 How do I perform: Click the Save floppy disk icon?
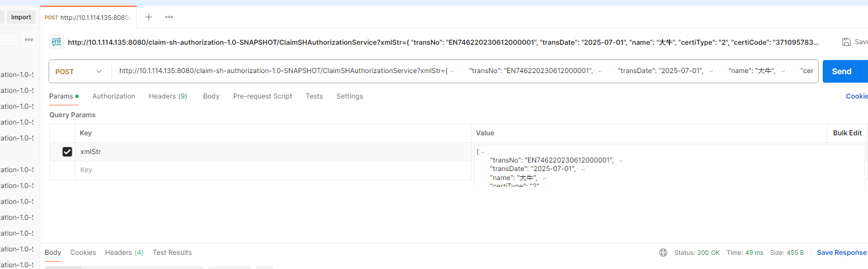pos(847,42)
